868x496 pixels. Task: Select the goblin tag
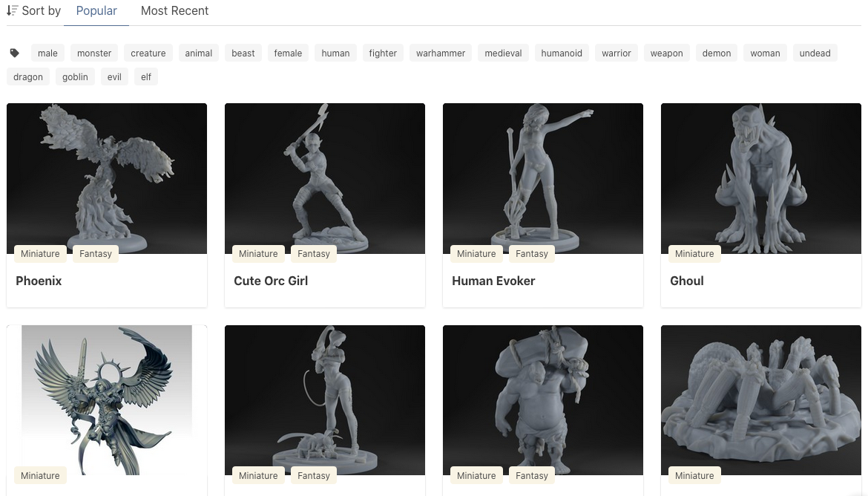(x=75, y=77)
